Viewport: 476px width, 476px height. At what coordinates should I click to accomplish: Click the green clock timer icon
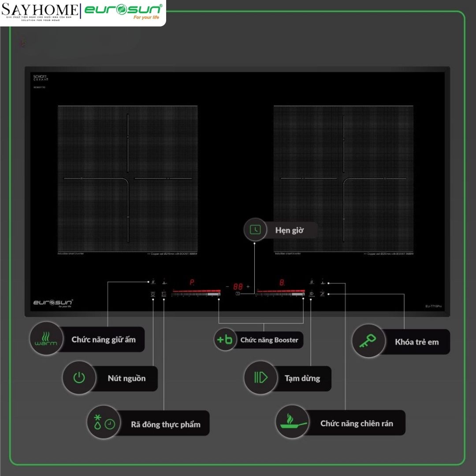coord(255,230)
